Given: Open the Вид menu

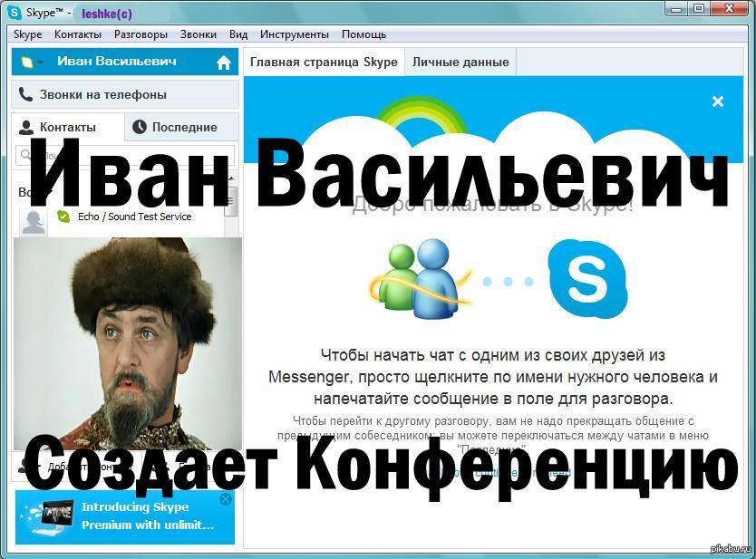Looking at the screenshot, I should pos(238,34).
